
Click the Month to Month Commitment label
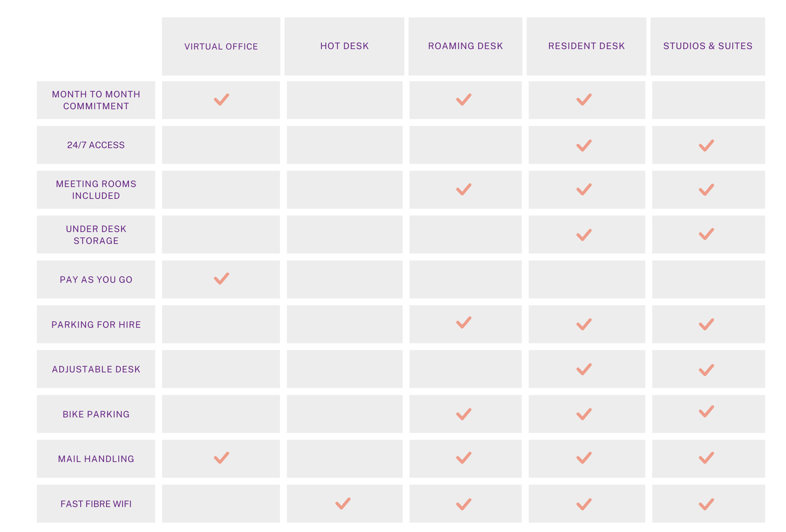click(96, 100)
